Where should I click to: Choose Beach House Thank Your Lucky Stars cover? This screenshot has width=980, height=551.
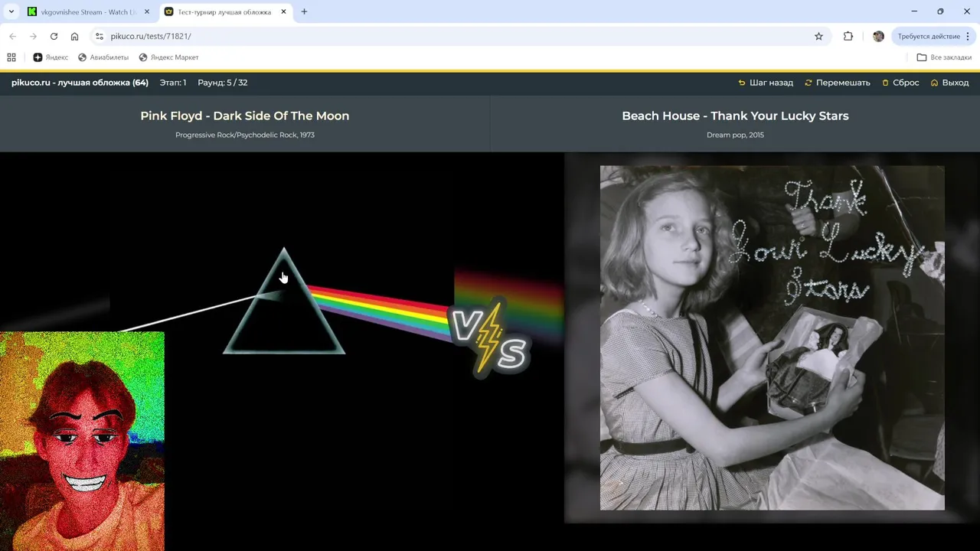click(x=772, y=337)
